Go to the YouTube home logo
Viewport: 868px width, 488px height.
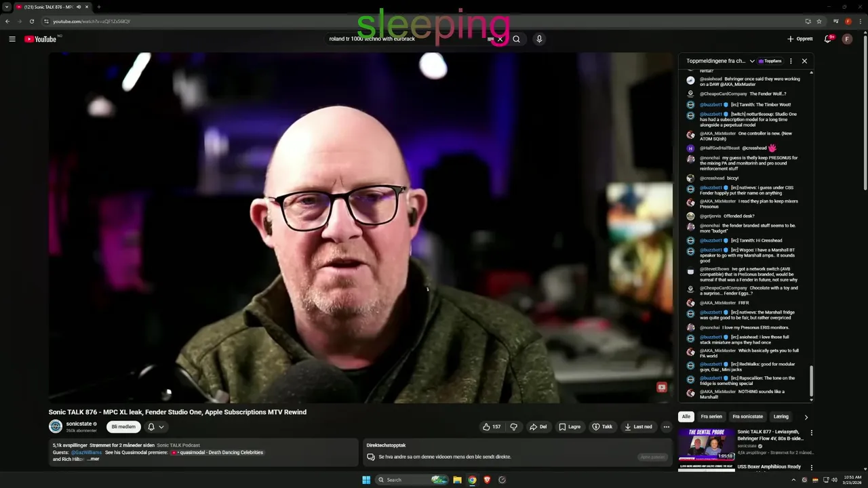coord(41,39)
